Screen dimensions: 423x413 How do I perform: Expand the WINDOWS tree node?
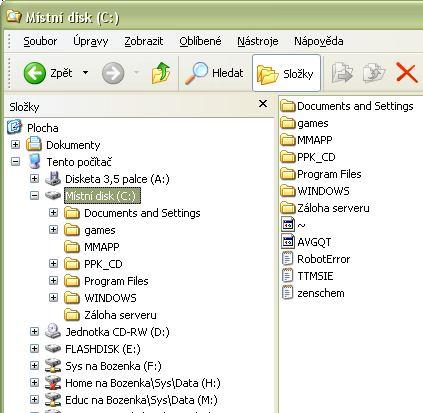53,298
